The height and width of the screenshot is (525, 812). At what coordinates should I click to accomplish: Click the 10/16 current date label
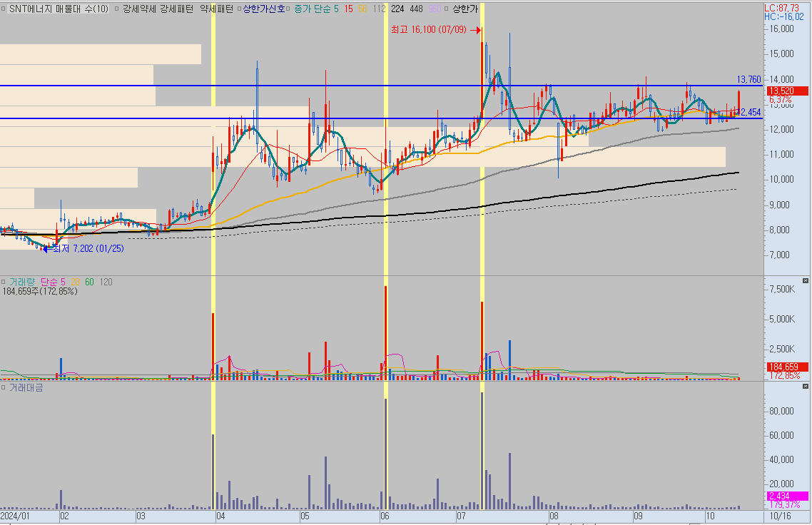[780, 516]
